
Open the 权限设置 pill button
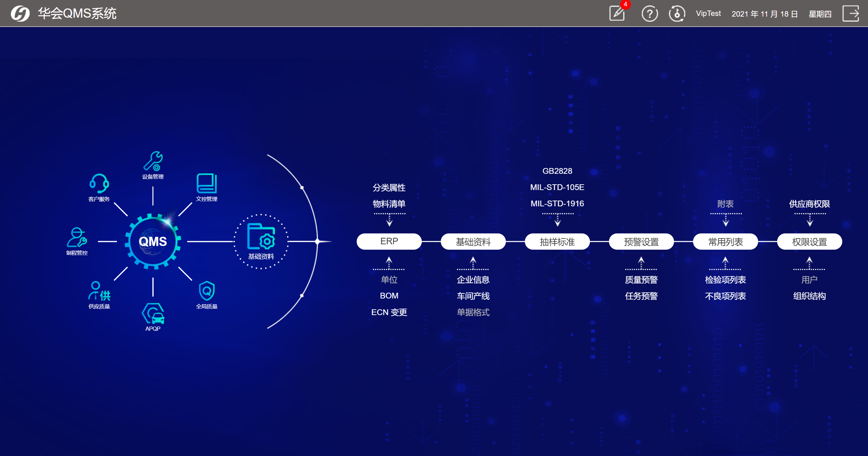click(809, 242)
